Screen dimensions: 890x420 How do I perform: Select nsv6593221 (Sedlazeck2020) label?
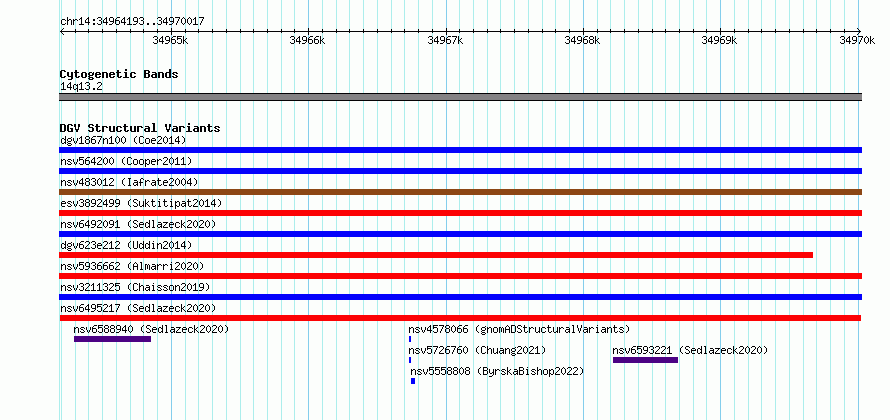[690, 350]
